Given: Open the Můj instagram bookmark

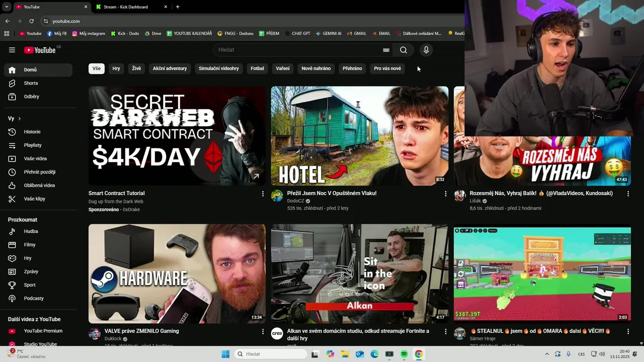Looking at the screenshot, I should coord(89,34).
